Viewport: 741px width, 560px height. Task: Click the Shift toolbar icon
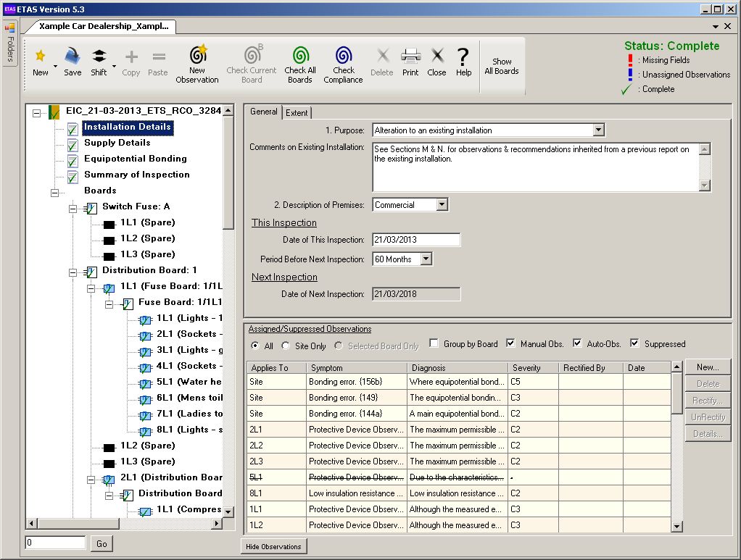(x=99, y=57)
